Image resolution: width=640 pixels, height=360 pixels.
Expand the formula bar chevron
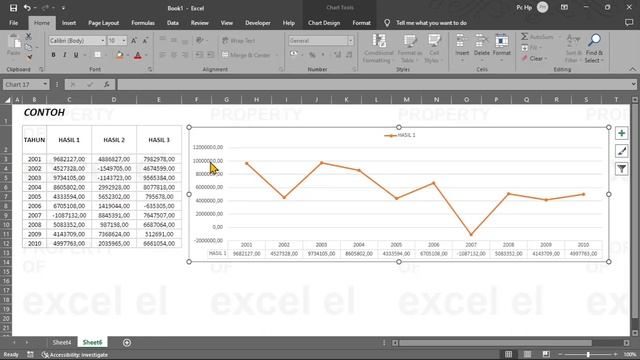click(x=633, y=84)
